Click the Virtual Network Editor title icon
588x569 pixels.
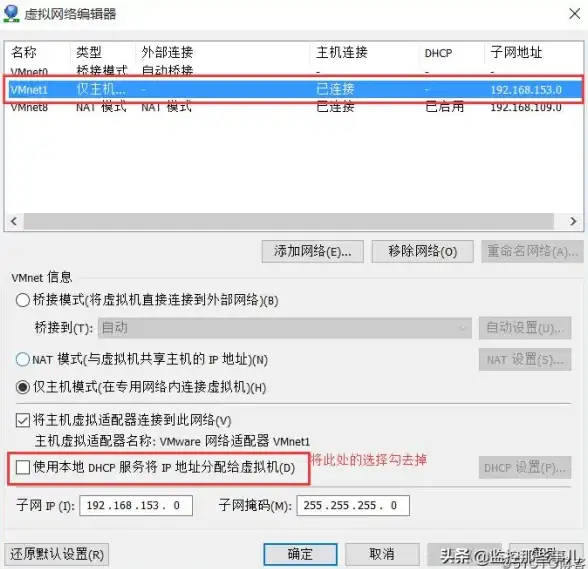pos(11,14)
